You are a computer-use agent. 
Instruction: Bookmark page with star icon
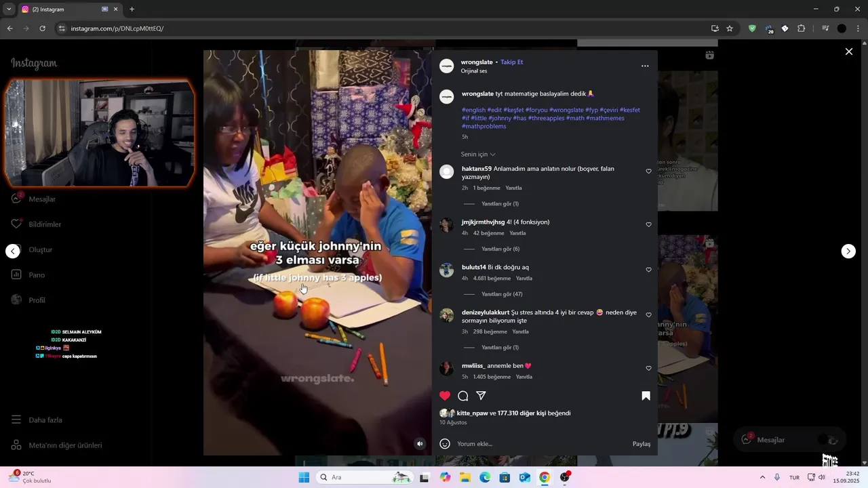coord(730,28)
